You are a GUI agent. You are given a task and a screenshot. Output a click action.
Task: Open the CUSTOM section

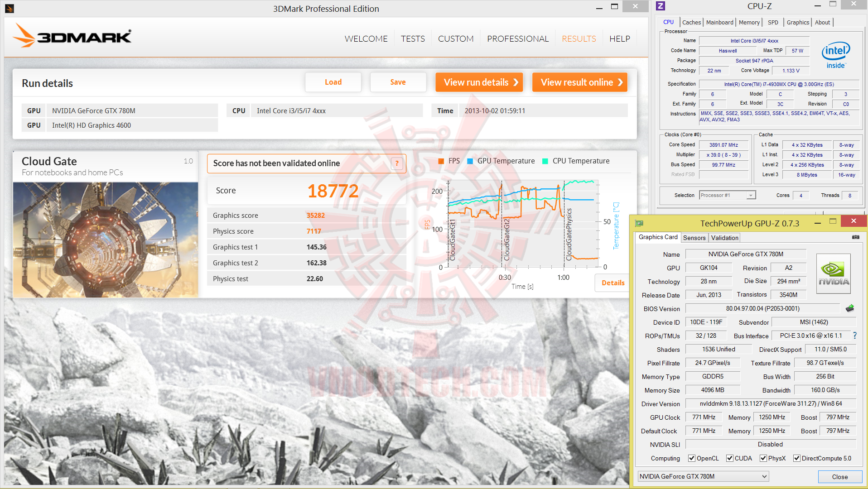pos(456,39)
